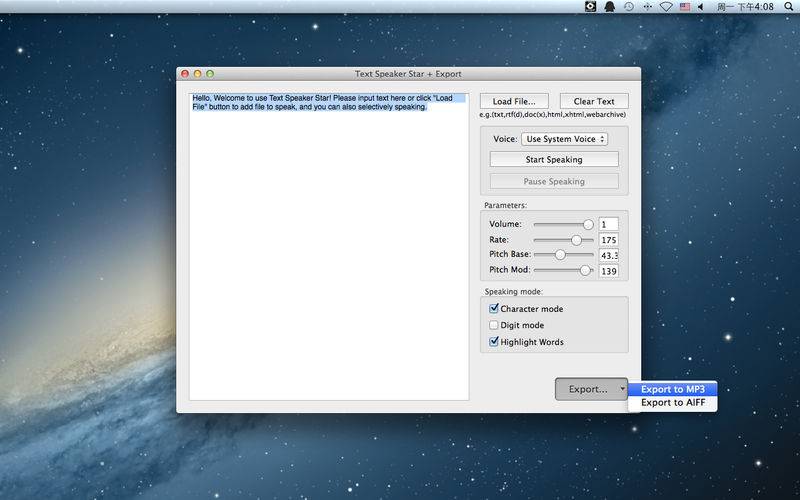Open the menu bar icon left of Wi-Fi
800x500 pixels.
click(x=647, y=7)
